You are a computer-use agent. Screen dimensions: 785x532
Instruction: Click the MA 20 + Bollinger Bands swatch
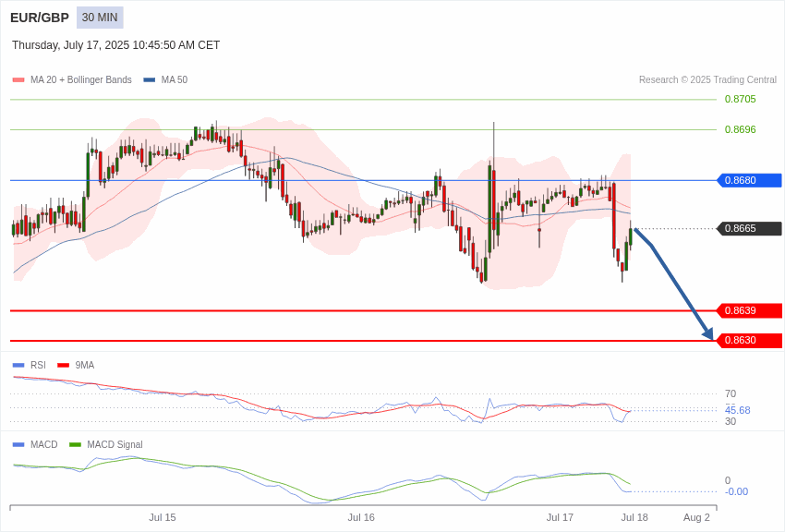click(18, 80)
